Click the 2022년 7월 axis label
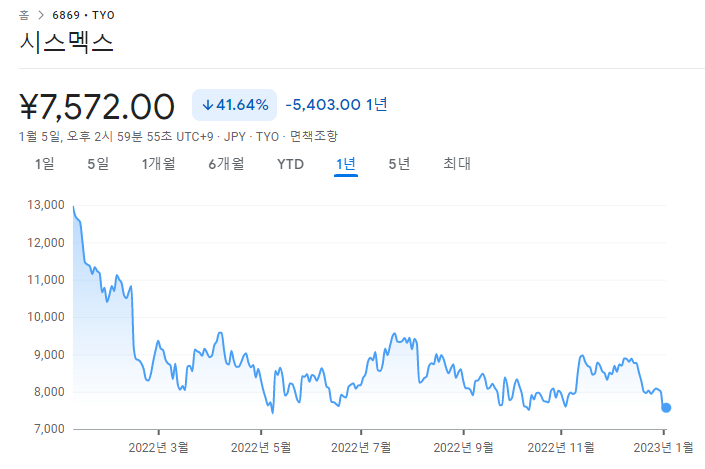The width and height of the screenshot is (705, 469). (x=361, y=448)
